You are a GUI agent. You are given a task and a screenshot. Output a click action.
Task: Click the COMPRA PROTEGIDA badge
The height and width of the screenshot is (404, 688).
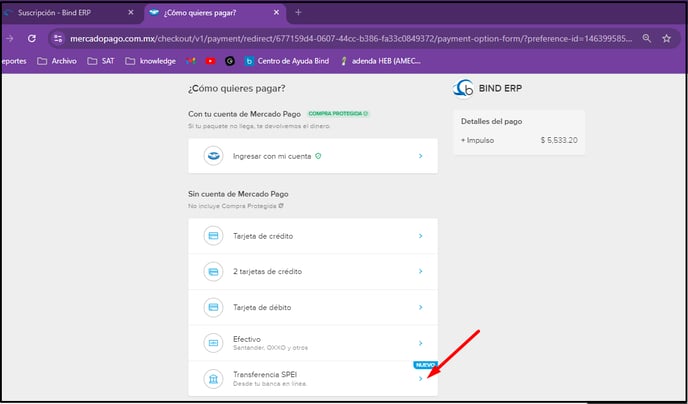[338, 114]
